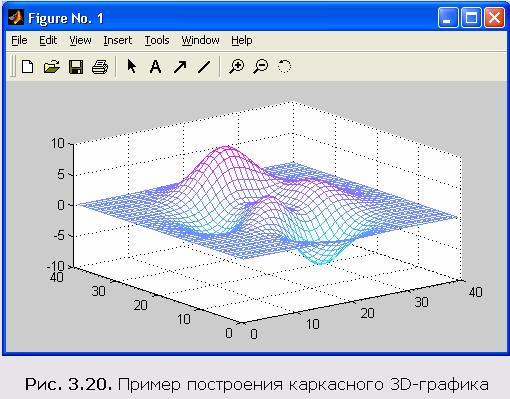Maximize the Figure No. 1 window
This screenshot has width=510, height=399.
pos(471,18)
